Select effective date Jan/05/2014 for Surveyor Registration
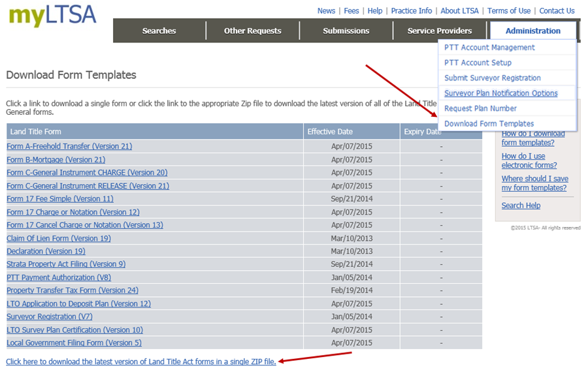588x368 pixels. click(x=351, y=316)
